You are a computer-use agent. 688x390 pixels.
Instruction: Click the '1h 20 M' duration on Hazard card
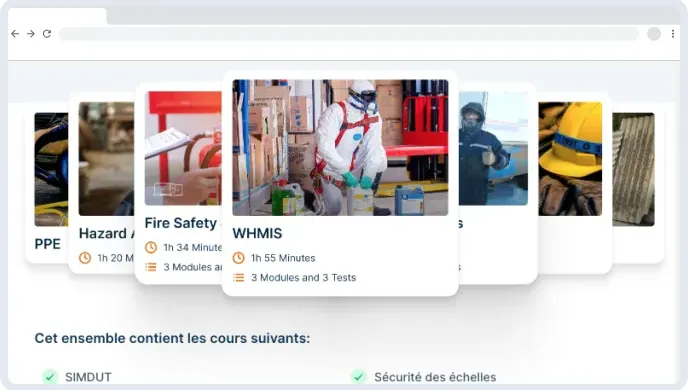[116, 258]
